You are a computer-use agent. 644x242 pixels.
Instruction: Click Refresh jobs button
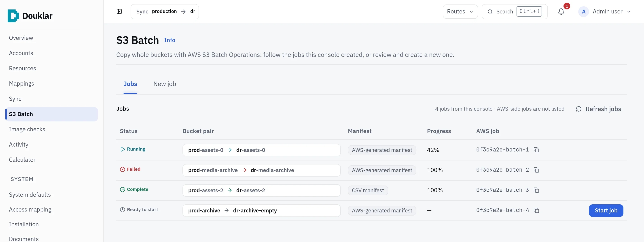598,109
